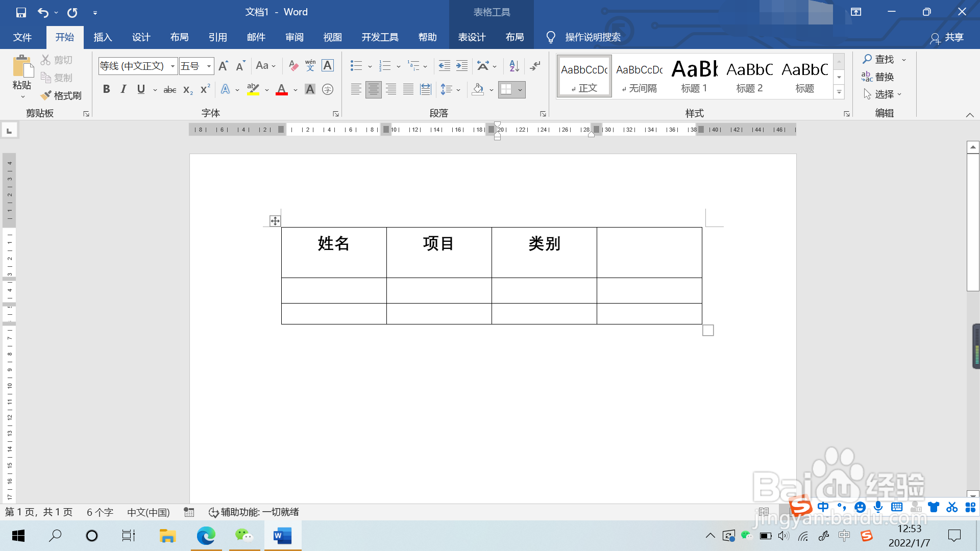Viewport: 980px width, 551px height.
Task: Switch to the 插入 ribbon tab
Action: [103, 37]
